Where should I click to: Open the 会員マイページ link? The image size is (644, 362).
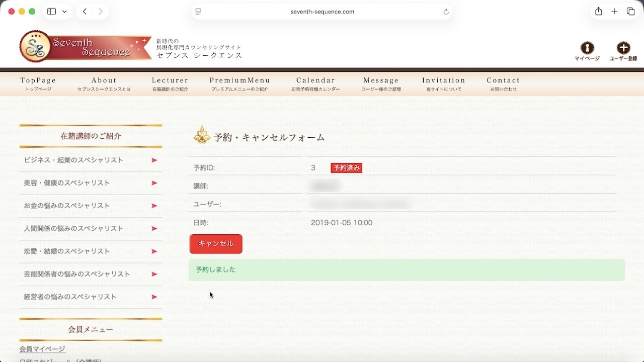(x=42, y=349)
